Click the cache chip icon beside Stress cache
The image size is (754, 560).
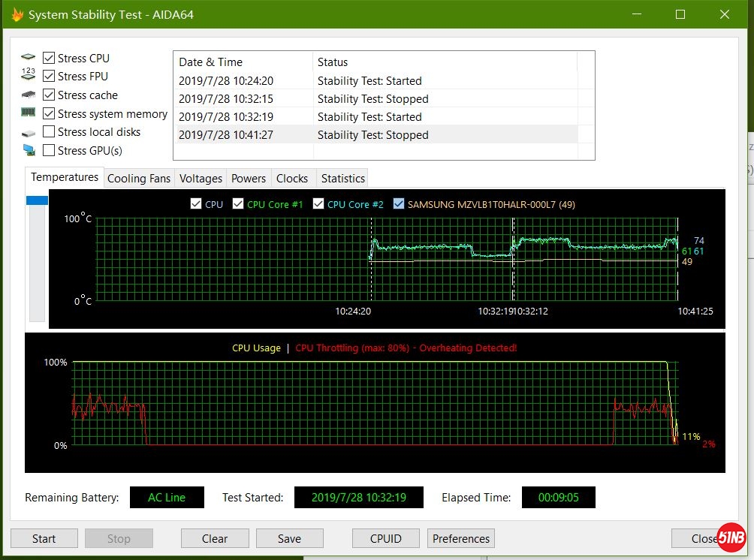pos(29,95)
